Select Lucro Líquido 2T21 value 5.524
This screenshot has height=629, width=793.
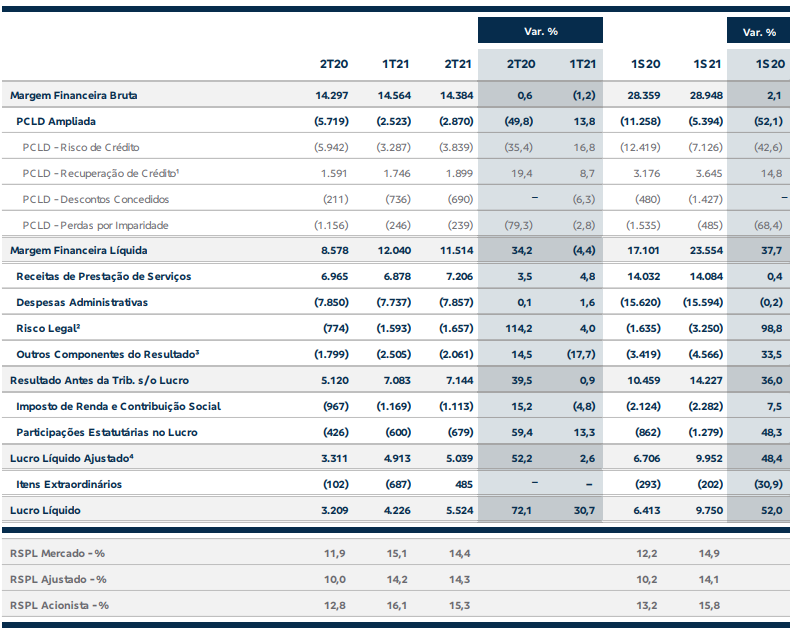460,510
